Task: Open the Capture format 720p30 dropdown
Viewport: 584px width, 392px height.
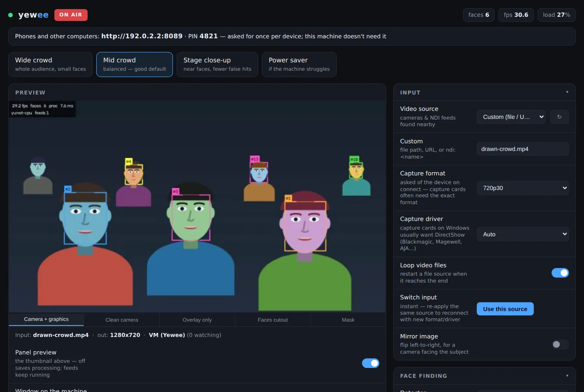Action: click(x=523, y=188)
